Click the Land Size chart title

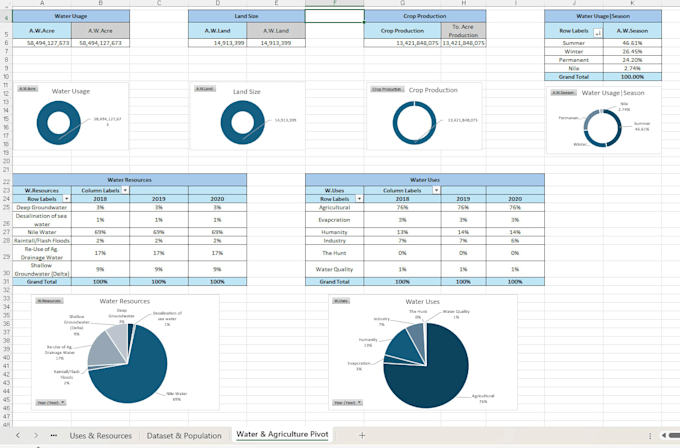click(x=247, y=92)
